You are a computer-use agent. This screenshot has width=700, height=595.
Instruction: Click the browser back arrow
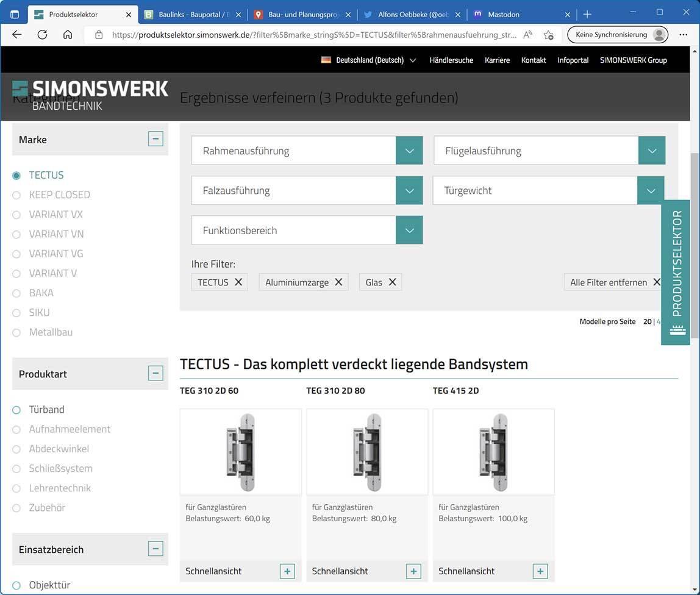pos(17,35)
